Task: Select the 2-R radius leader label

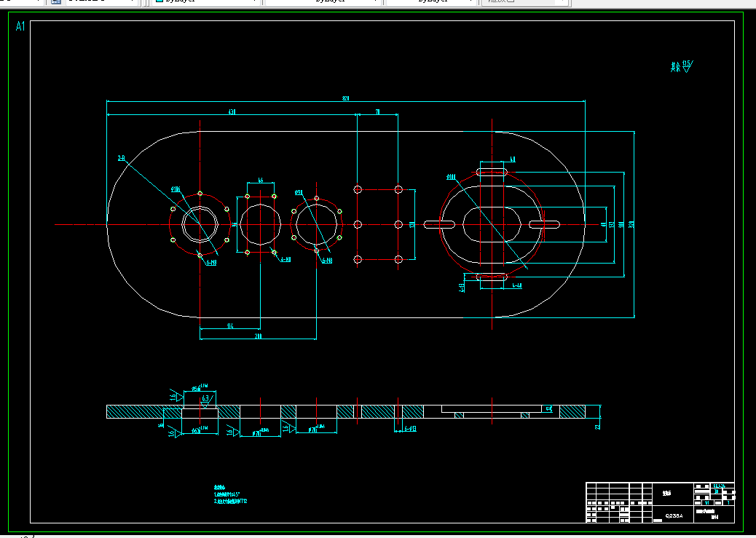Action: (122, 158)
